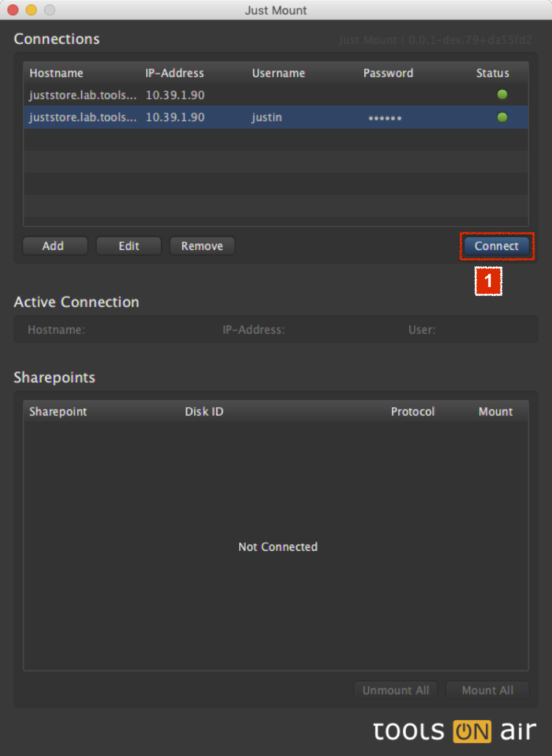552x756 pixels.
Task: Minimize the Just Mount window
Action: [31, 10]
